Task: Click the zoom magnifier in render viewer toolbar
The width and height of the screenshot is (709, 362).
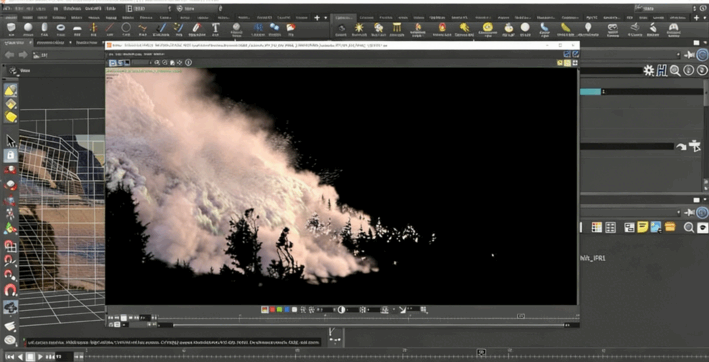Action: coord(157,62)
